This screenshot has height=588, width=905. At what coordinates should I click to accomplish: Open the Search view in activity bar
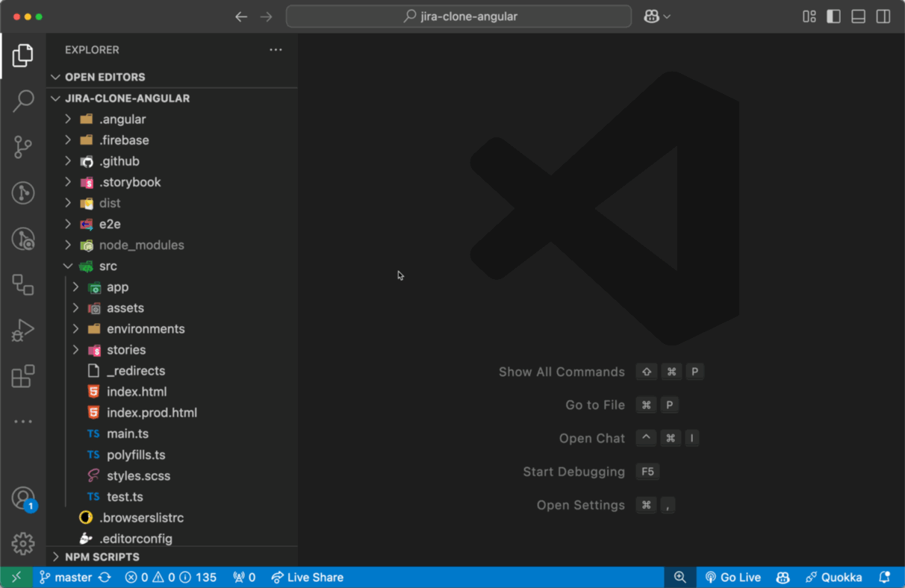23,101
